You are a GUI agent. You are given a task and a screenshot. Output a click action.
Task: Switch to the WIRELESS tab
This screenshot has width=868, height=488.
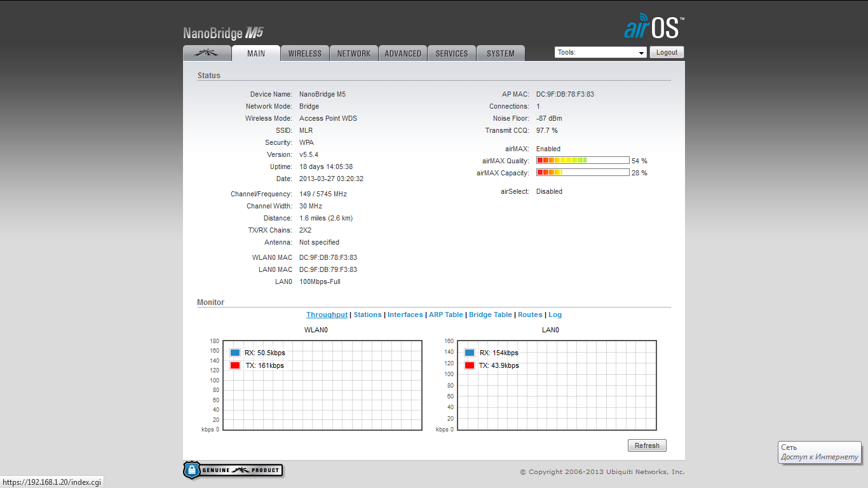tap(305, 53)
